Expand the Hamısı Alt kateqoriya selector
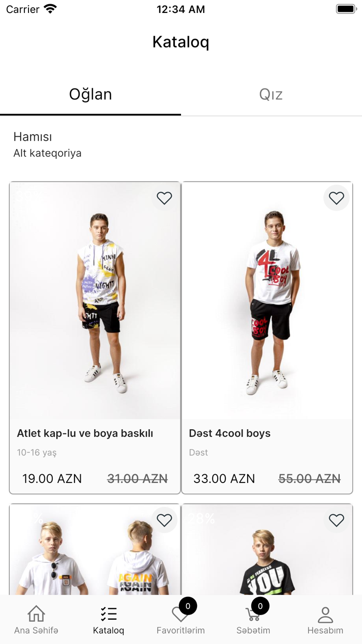The width and height of the screenshot is (362, 644). (48, 144)
